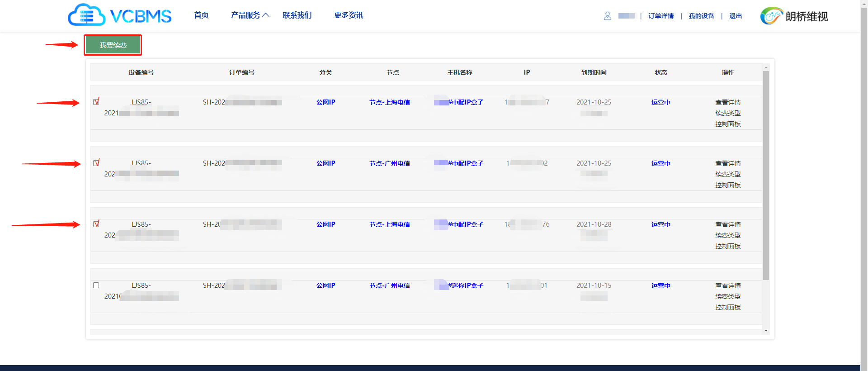Open 控制面板 for the 2021-10-28 device
Screen dimensions: 868x371
[x=728, y=246]
